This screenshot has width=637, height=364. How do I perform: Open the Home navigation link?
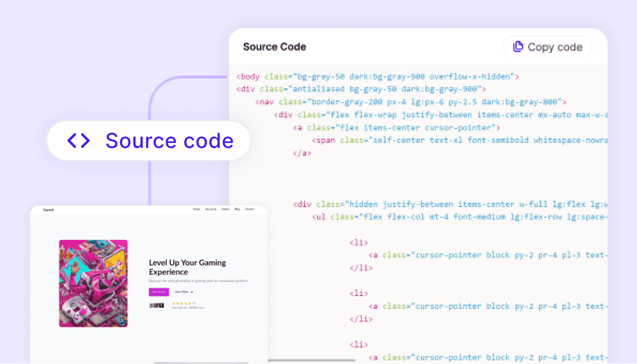pyautogui.click(x=197, y=209)
